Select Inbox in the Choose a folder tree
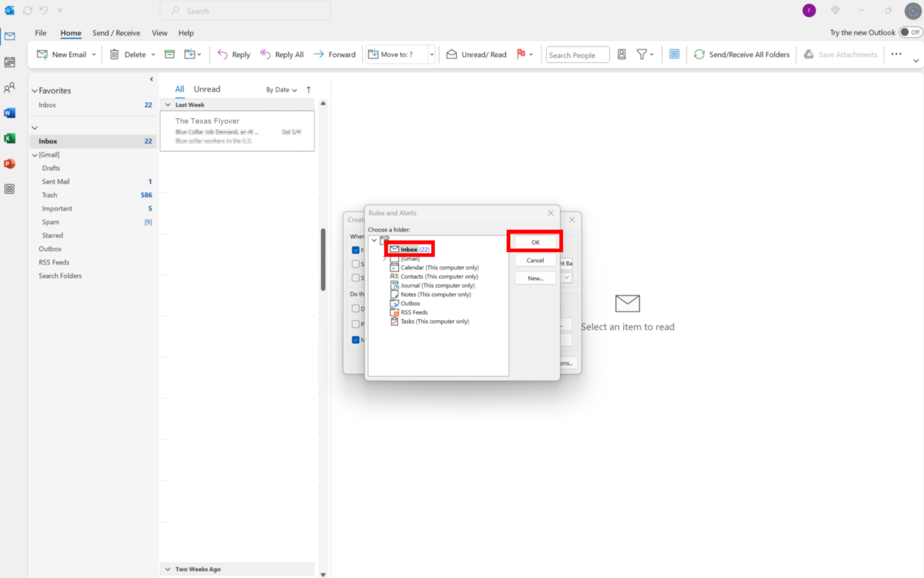The height and width of the screenshot is (578, 924). (409, 249)
